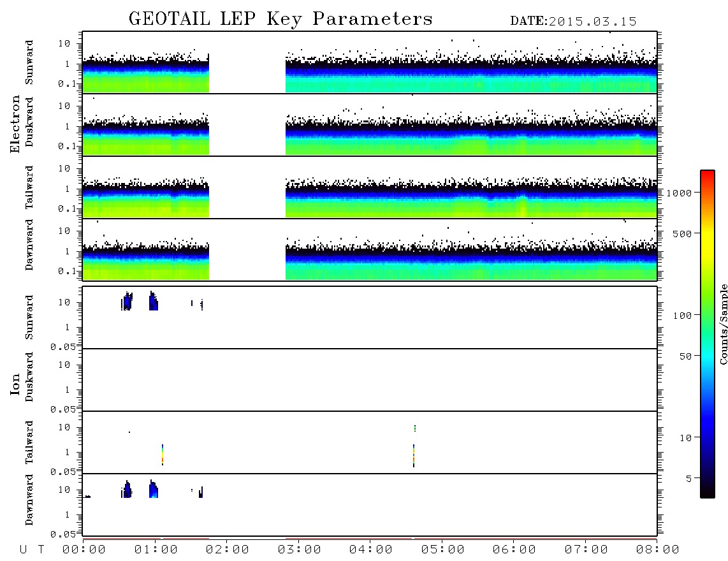Select the Electron 'Dawnward' panel label
Viewport: 728px width, 561px height.
pos(29,245)
